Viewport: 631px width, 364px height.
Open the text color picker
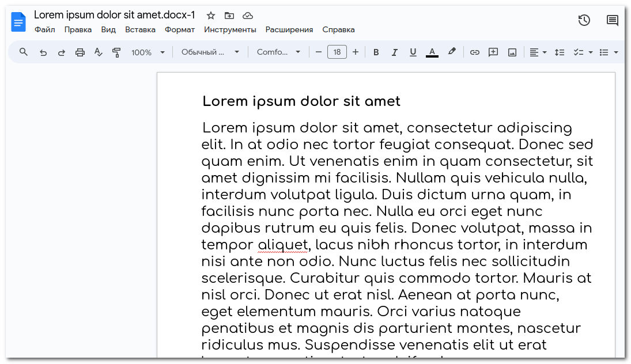[432, 52]
